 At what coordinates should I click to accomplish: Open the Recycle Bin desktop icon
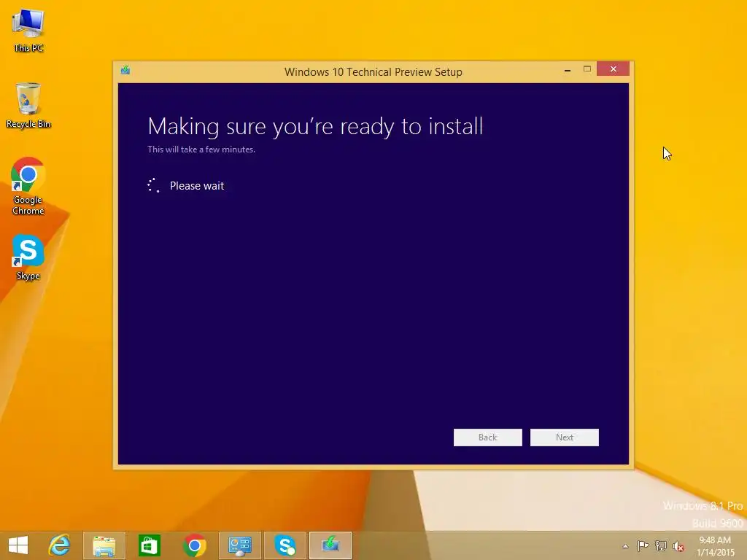pyautogui.click(x=28, y=105)
